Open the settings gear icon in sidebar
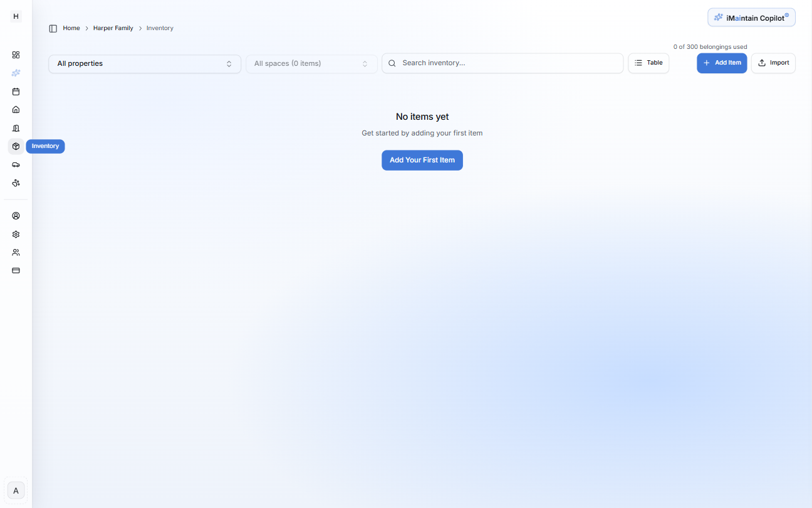 click(16, 234)
